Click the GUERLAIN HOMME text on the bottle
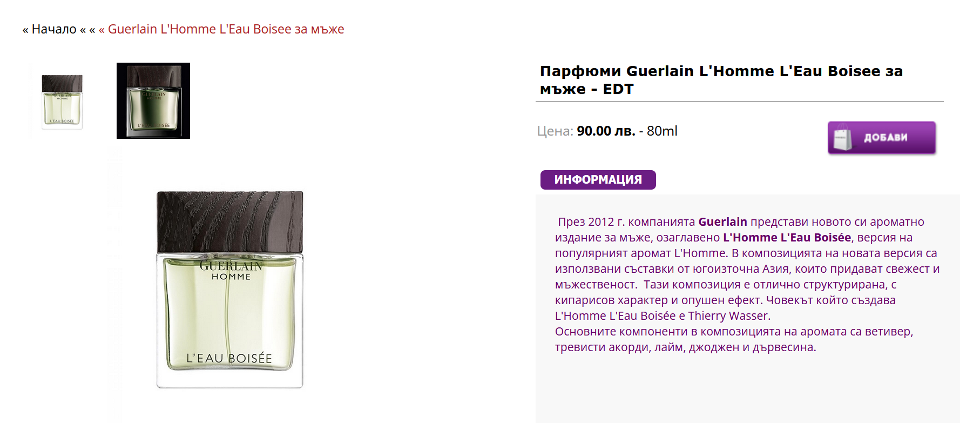Image resolution: width=980 pixels, height=423 pixels. pos(231,271)
